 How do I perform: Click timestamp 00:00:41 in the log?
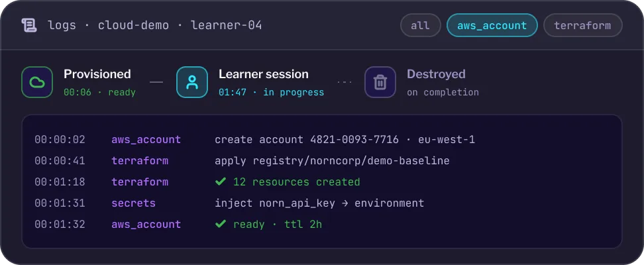pyautogui.click(x=60, y=160)
